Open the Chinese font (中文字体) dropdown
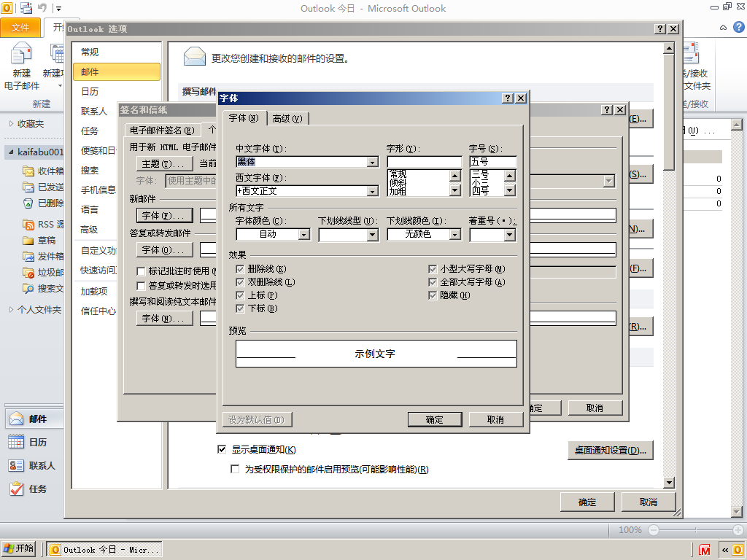Image resolution: width=747 pixels, height=560 pixels. coord(373,163)
